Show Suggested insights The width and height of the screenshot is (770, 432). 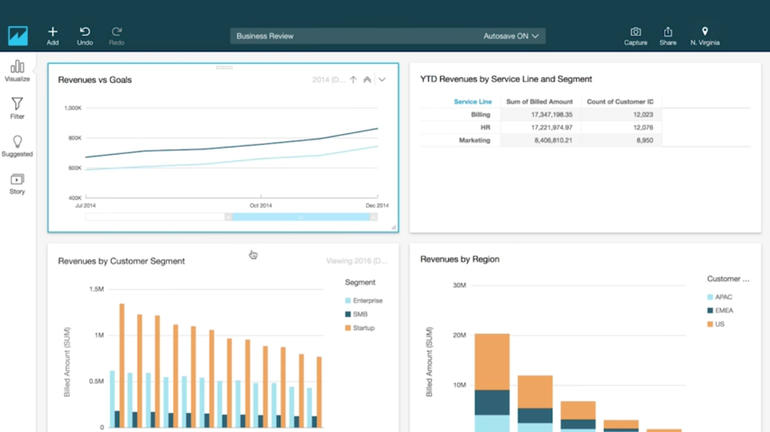click(x=17, y=143)
